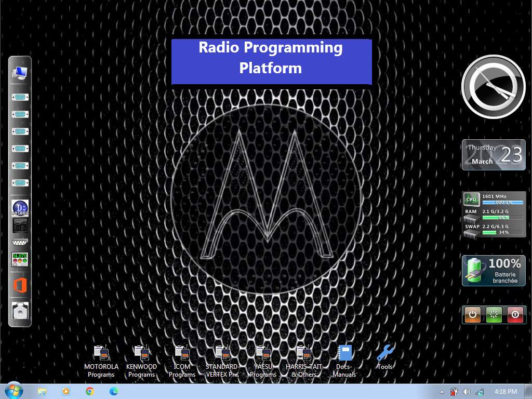
Task: Open the Windows Start menu
Action: [13, 391]
